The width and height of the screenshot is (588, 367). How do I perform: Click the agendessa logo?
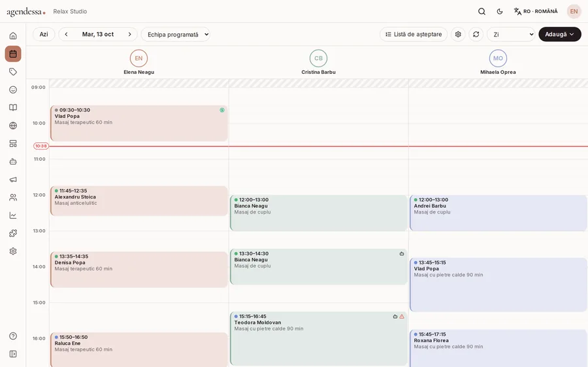26,12
